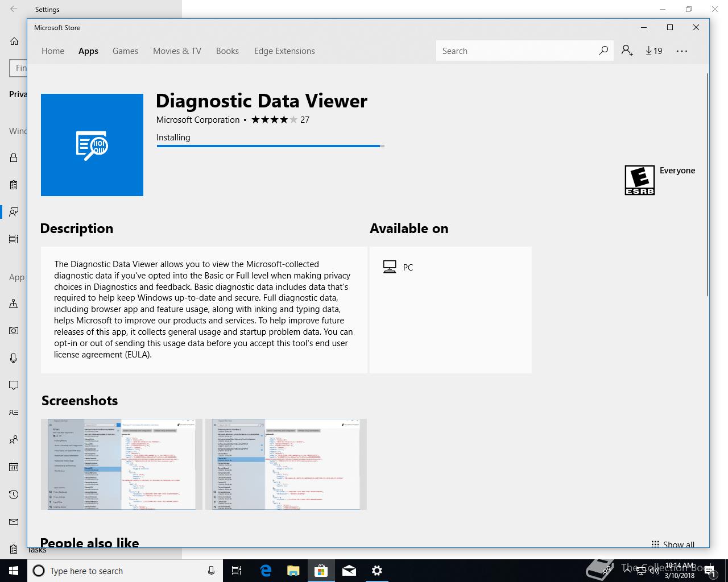The height and width of the screenshot is (582, 728).
Task: Click the Find a setting search box in Settings
Action: 18,68
